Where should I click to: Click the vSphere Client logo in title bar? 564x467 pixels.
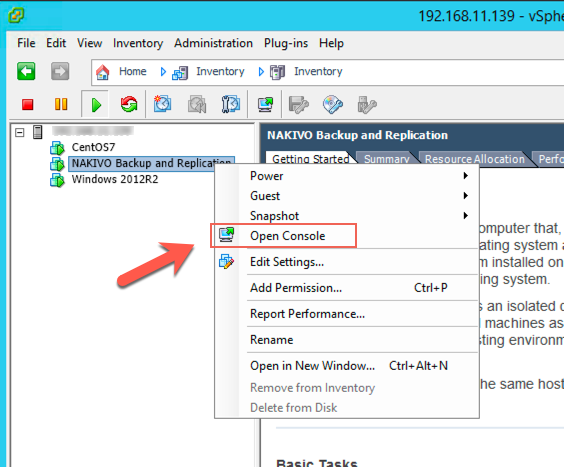(16, 15)
